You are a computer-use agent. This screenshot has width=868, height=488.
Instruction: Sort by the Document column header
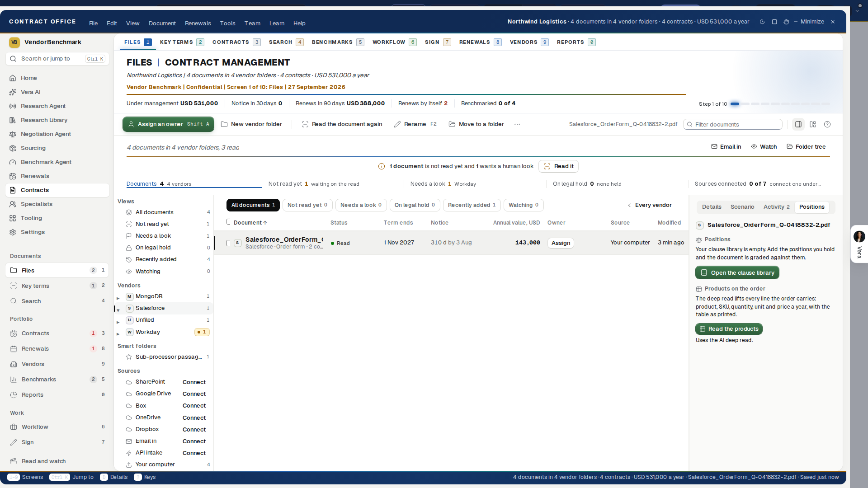click(x=250, y=223)
